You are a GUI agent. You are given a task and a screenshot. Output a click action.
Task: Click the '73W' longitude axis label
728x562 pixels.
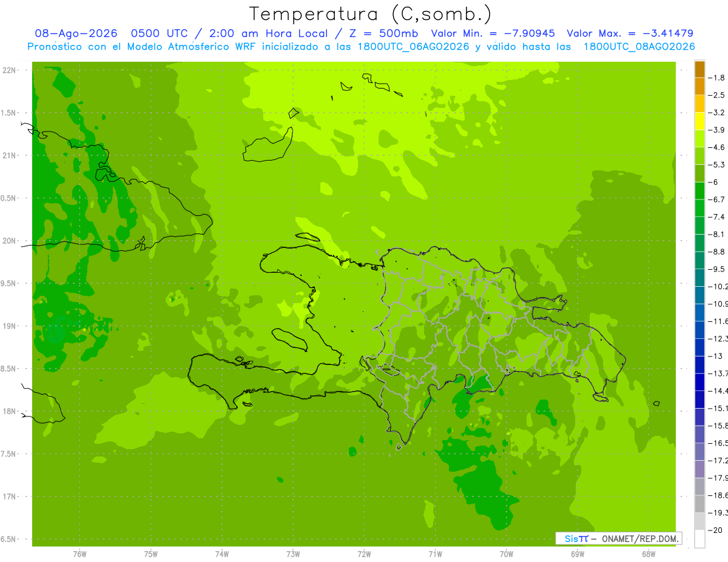[x=293, y=554]
